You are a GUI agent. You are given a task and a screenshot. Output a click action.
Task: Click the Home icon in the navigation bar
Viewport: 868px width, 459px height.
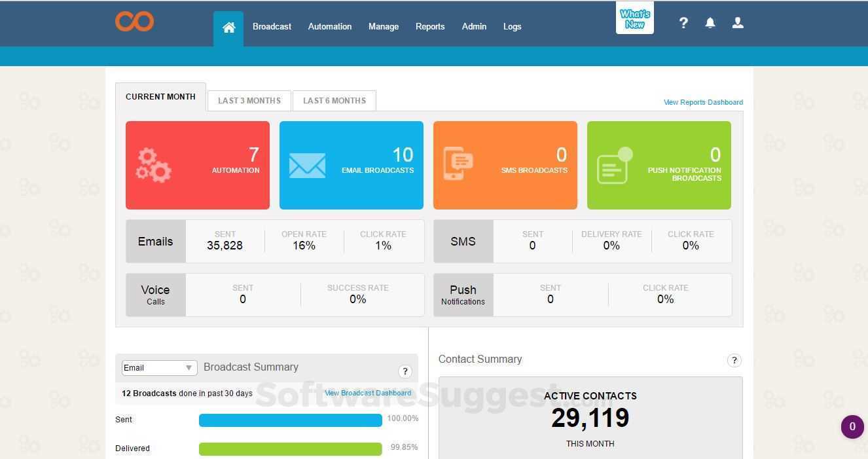coord(228,27)
